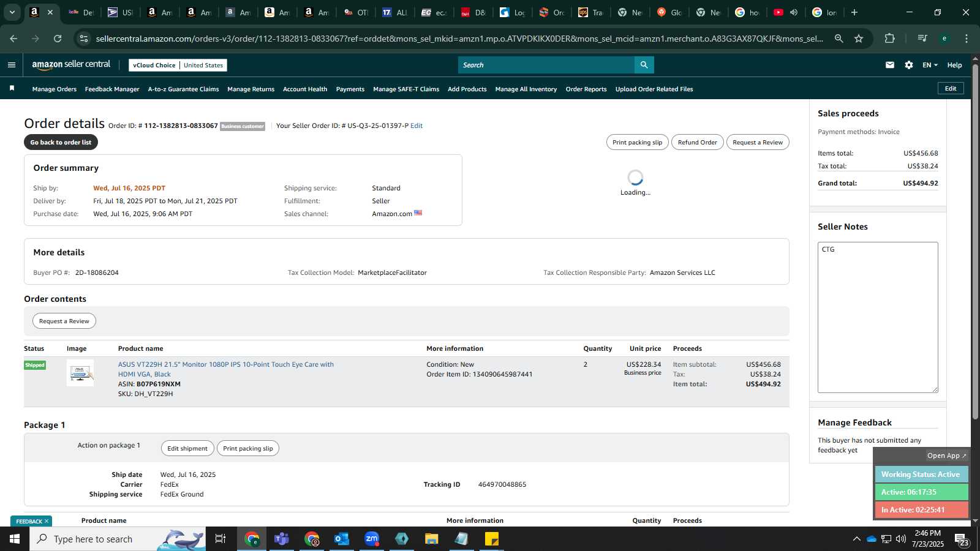This screenshot has height=551, width=980.
Task: Click the Amazon Seller Central logo
Action: (x=71, y=65)
